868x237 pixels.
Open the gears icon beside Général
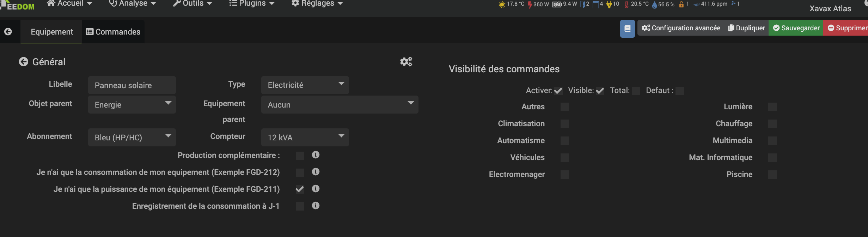pos(406,62)
